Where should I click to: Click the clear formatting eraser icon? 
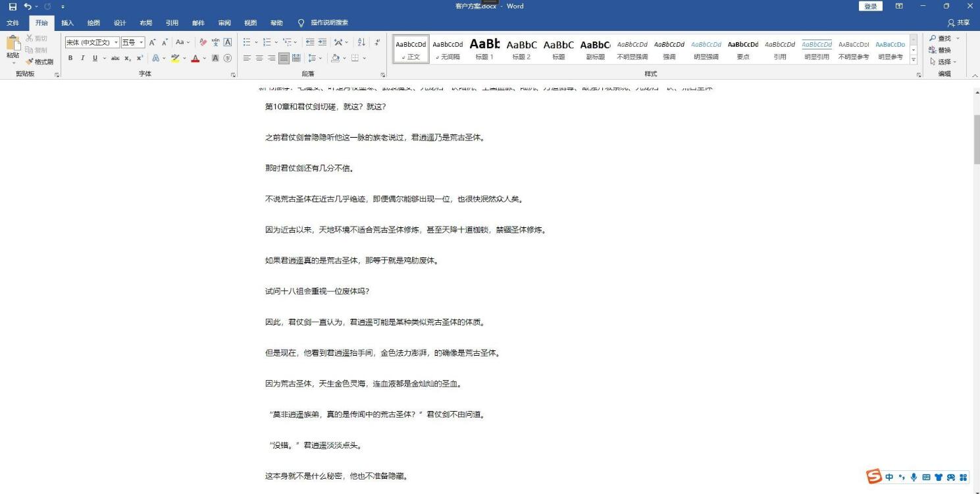coord(203,42)
